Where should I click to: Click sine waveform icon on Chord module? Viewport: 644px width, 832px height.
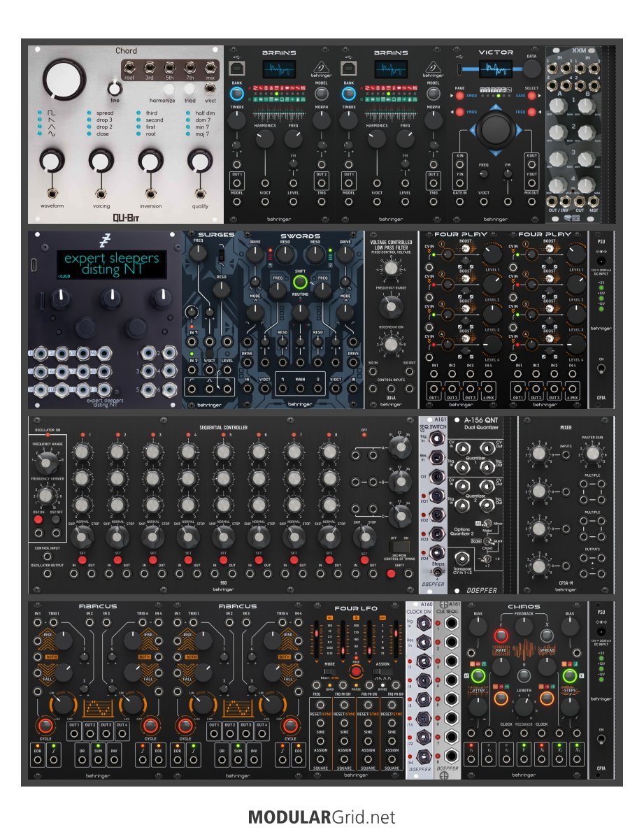click(52, 134)
